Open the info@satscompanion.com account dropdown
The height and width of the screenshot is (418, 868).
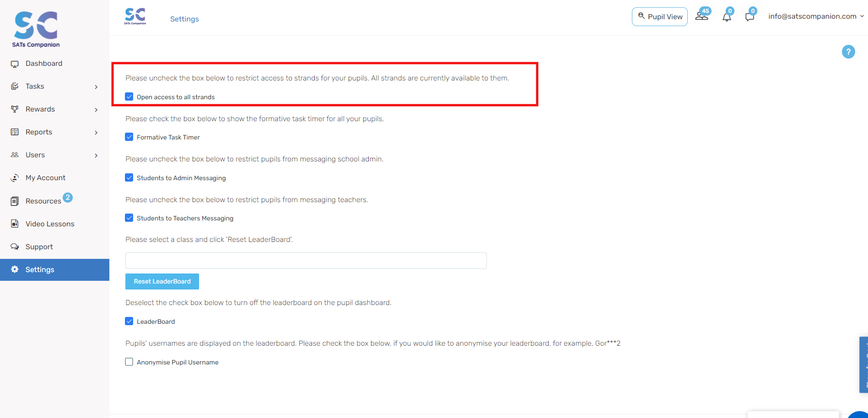point(816,16)
